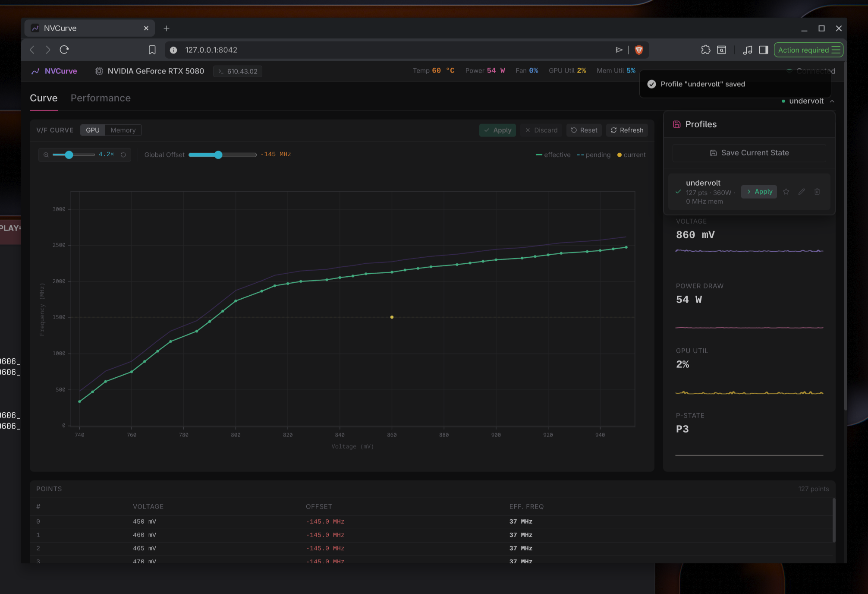Click the browser bookmark icon
The height and width of the screenshot is (594, 868).
152,50
